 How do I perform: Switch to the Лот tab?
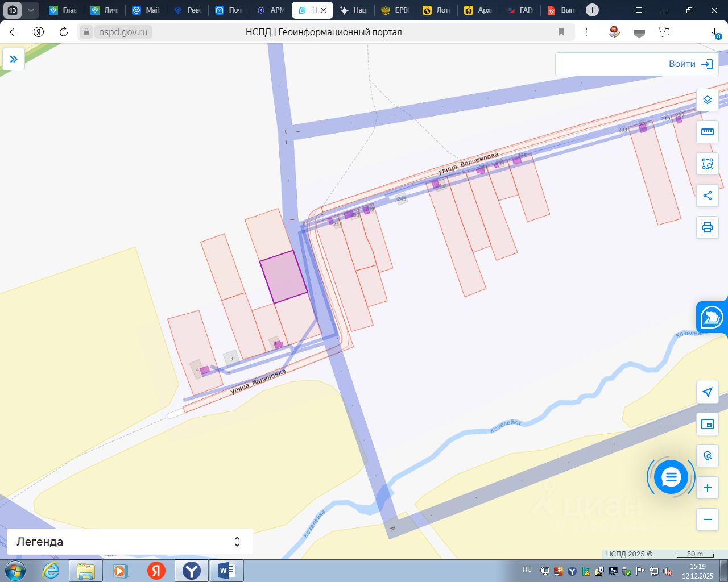click(436, 10)
